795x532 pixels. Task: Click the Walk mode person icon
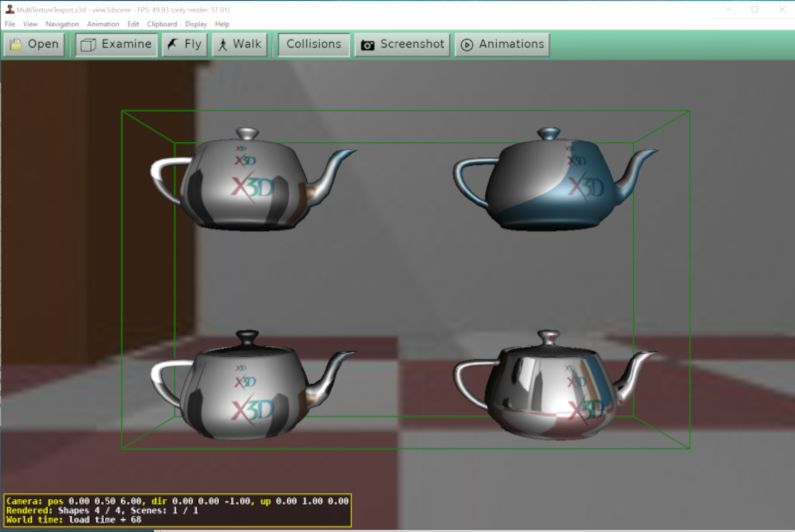tap(223, 45)
